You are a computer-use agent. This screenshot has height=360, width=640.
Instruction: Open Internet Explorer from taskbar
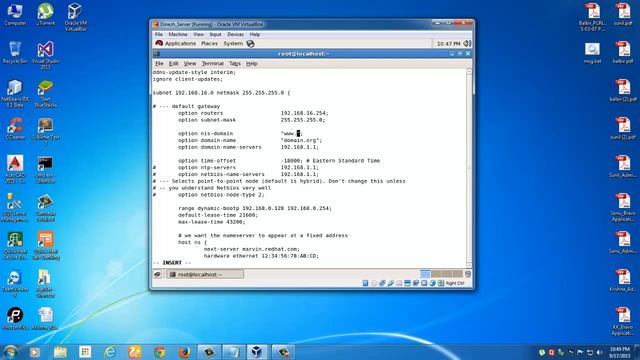coord(110,352)
